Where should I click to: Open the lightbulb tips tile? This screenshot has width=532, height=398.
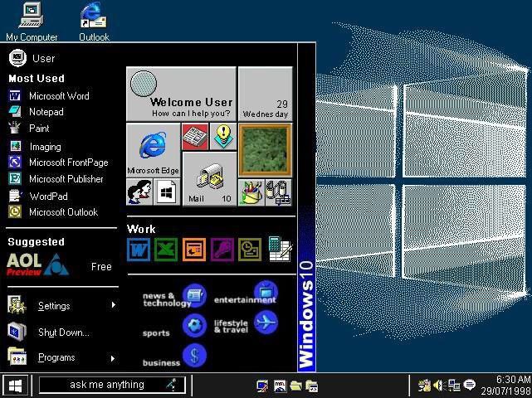(x=223, y=137)
